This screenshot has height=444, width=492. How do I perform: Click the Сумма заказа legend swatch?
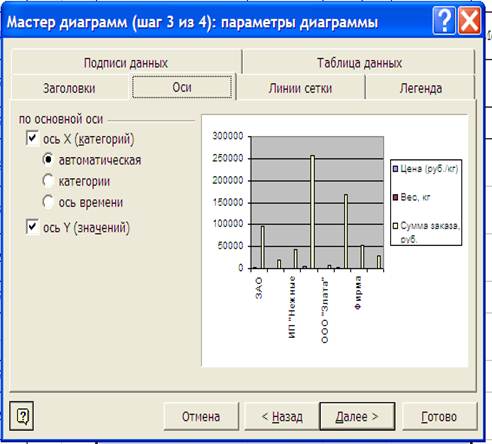[x=396, y=226]
